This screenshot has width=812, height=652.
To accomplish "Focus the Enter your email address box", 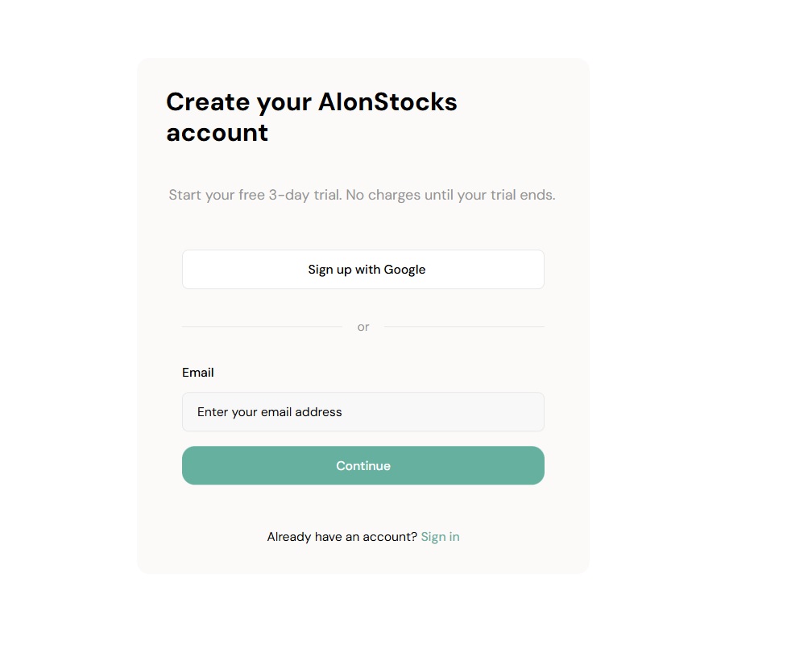I will [363, 411].
